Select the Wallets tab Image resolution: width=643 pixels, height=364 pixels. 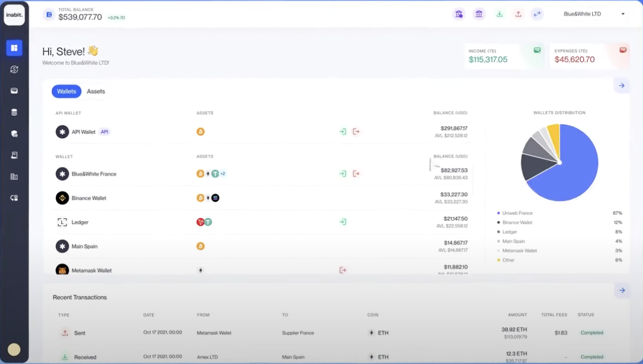tap(66, 91)
